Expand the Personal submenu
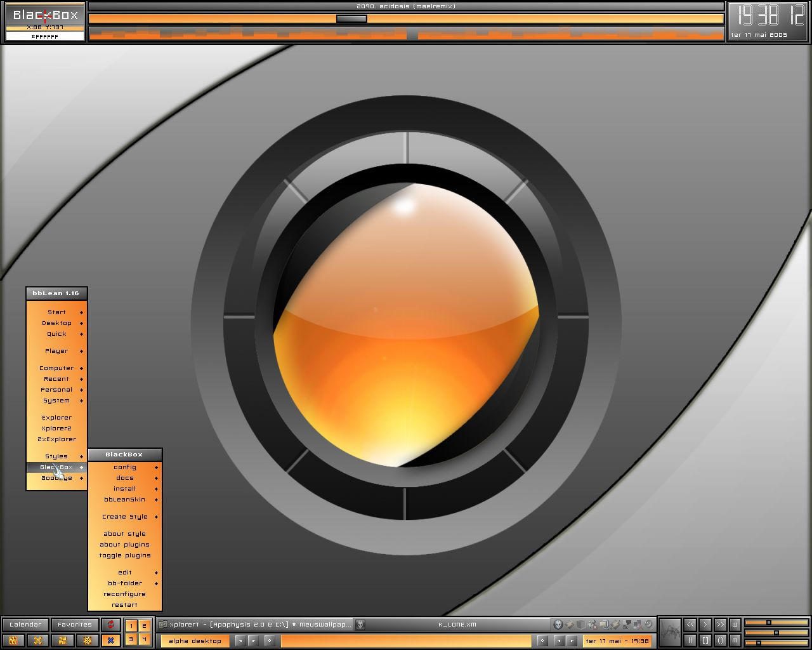Viewport: 812px width, 650px height. coord(56,390)
